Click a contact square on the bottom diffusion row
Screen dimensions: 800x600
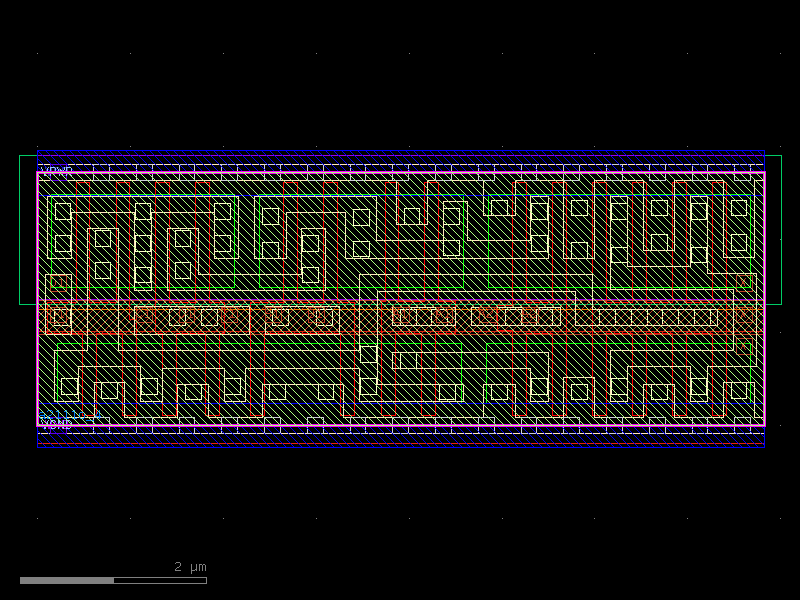click(106, 388)
